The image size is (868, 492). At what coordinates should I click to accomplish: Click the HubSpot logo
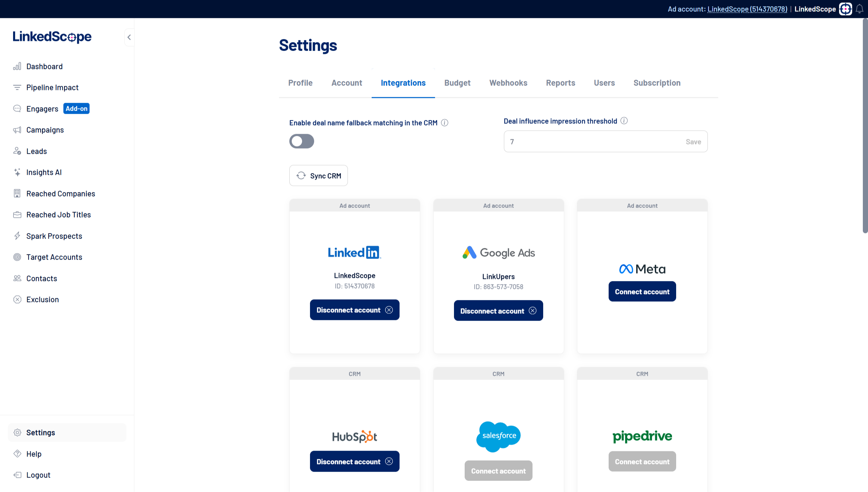tap(354, 436)
